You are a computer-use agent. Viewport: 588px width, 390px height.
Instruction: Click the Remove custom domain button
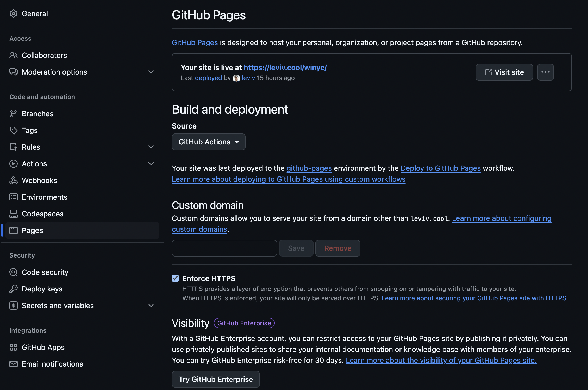click(x=338, y=248)
